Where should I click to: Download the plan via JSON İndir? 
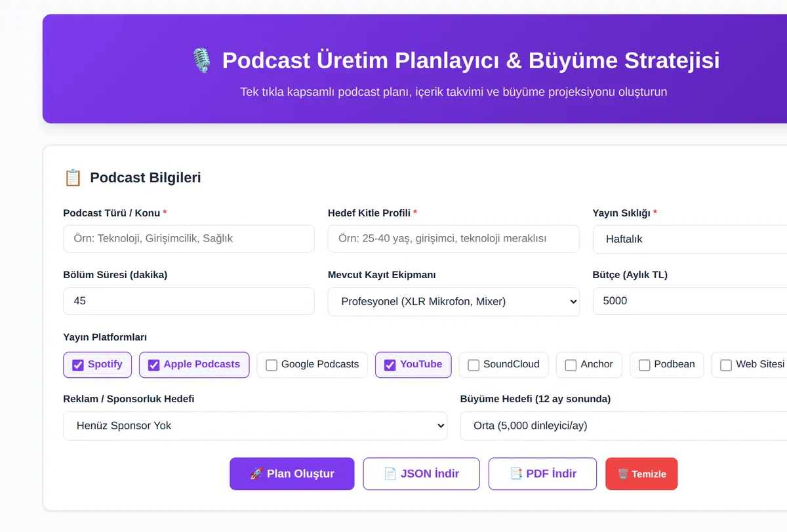tap(422, 474)
